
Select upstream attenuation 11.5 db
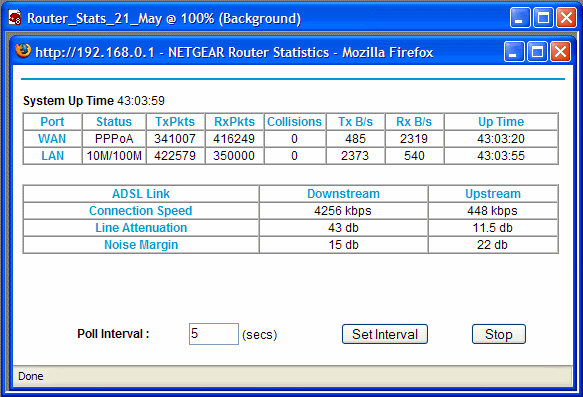pos(492,228)
